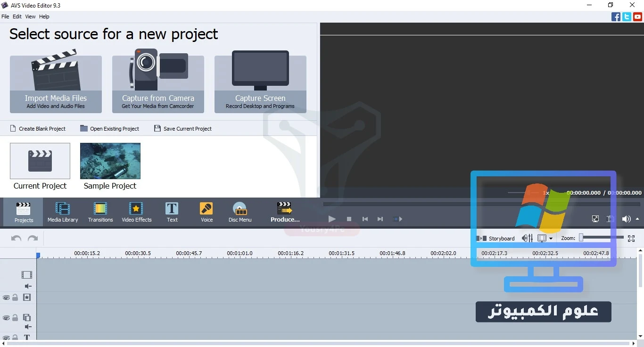Click the Undo arrow

point(17,239)
